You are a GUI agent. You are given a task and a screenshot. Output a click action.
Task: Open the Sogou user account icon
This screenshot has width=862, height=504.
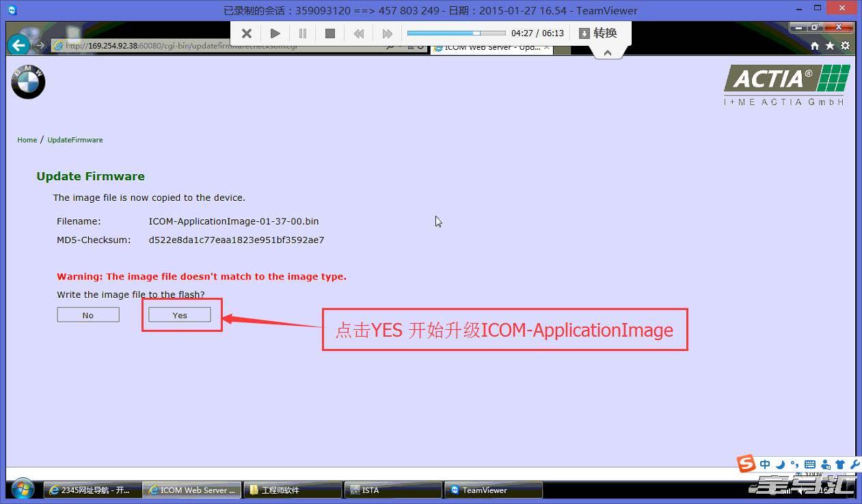[826, 464]
